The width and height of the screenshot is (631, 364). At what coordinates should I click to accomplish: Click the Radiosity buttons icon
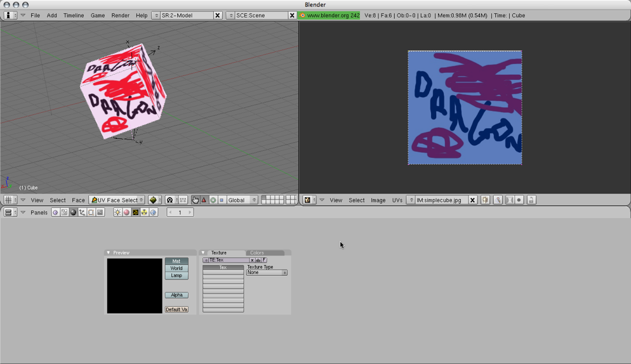click(x=144, y=212)
